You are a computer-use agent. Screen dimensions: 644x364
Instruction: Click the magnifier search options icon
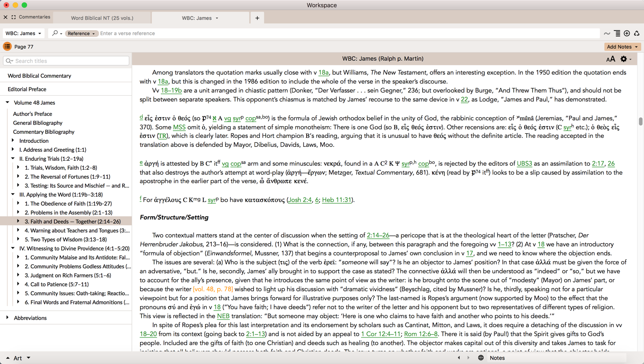tap(56, 33)
